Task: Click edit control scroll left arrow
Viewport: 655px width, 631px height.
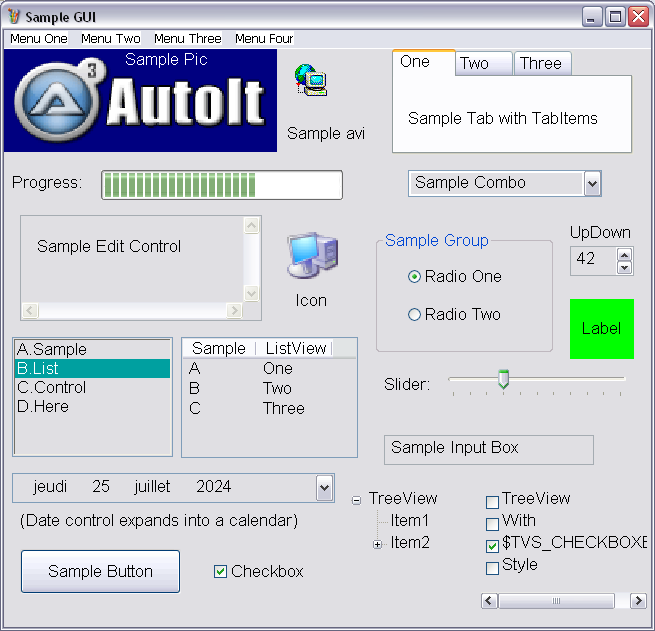Action: point(30,311)
